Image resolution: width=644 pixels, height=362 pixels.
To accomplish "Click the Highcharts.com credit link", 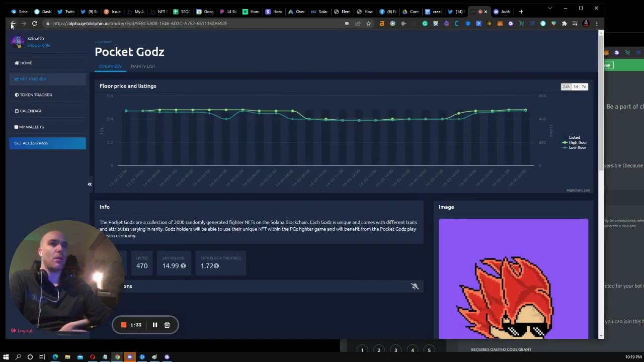I will (x=578, y=191).
